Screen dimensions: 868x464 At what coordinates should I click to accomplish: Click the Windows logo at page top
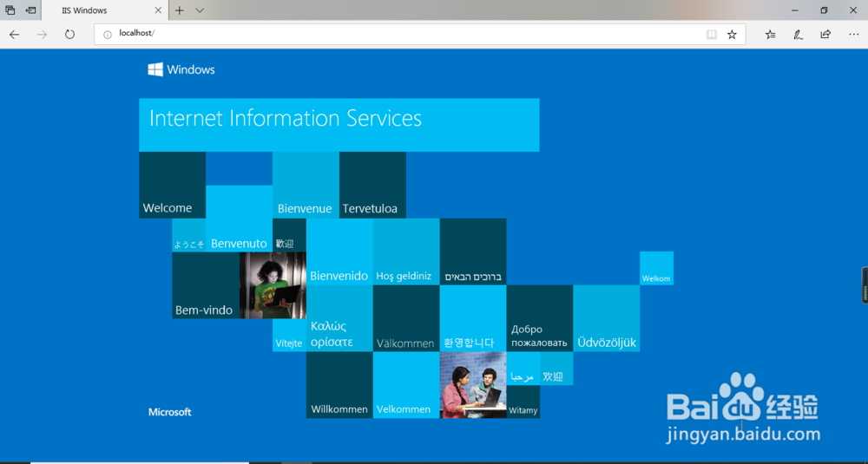tap(181, 69)
